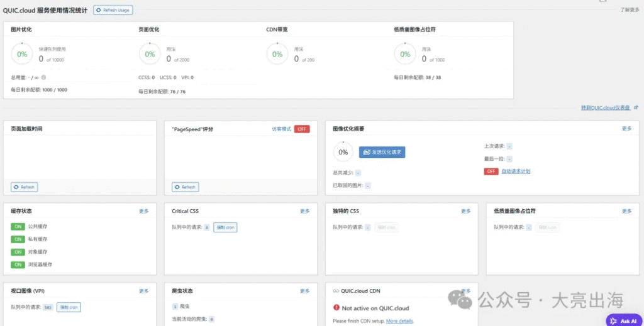
Task: Click the link icon before QUIC.cloud CDN
Action: 336,291
